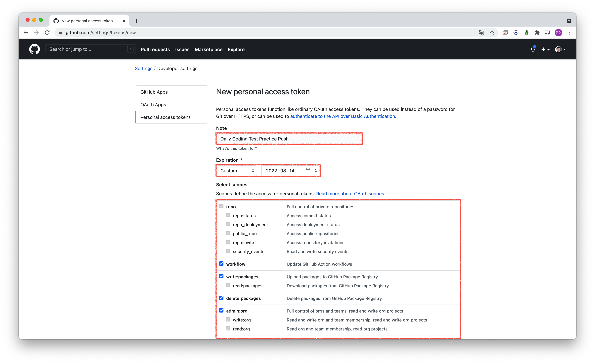Toggle the write:org checkbox
This screenshot has width=595, height=364.
tap(228, 319)
